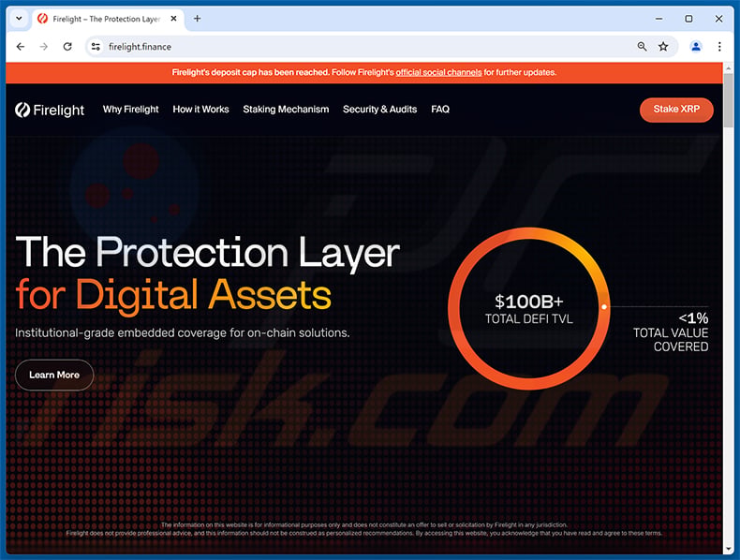Open site information icon in address bar
The height and width of the screenshot is (560, 740).
(x=96, y=46)
